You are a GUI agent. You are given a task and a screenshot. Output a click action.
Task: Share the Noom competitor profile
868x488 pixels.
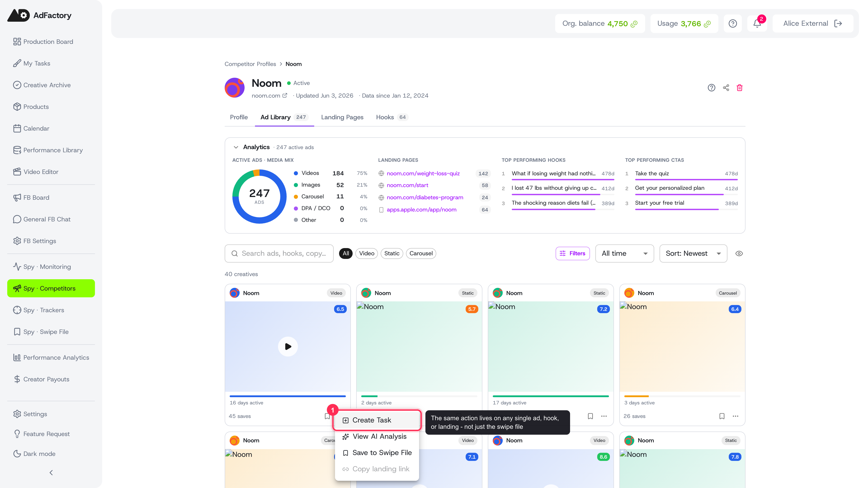(726, 88)
